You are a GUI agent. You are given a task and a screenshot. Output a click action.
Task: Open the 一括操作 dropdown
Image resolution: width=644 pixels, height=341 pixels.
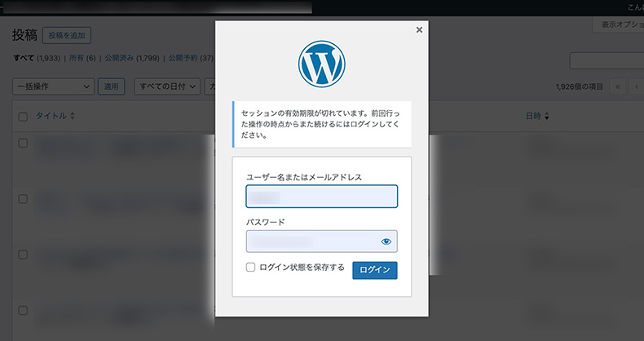coord(53,86)
